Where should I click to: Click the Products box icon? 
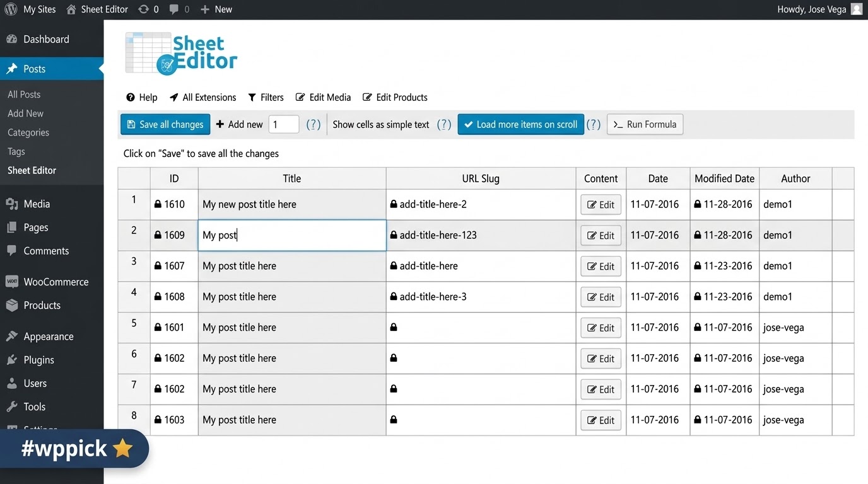[x=11, y=305]
